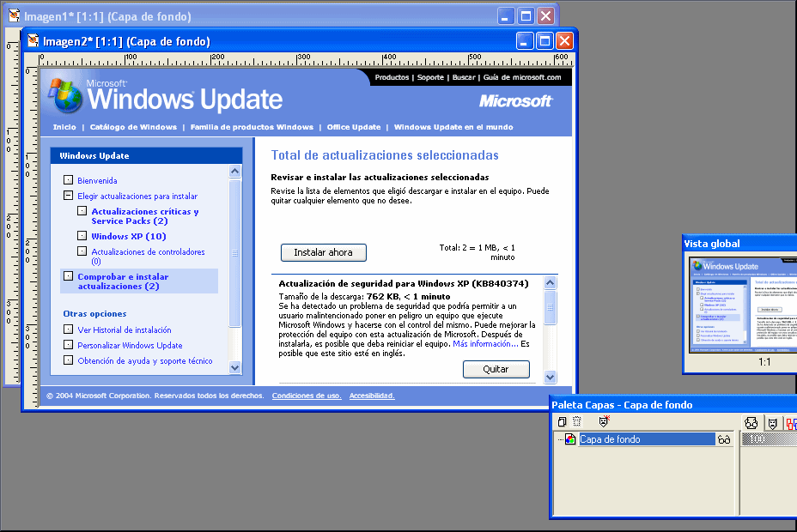Click the Imagen2 window title bar icon
This screenshot has width=797, height=532.
click(x=33, y=40)
